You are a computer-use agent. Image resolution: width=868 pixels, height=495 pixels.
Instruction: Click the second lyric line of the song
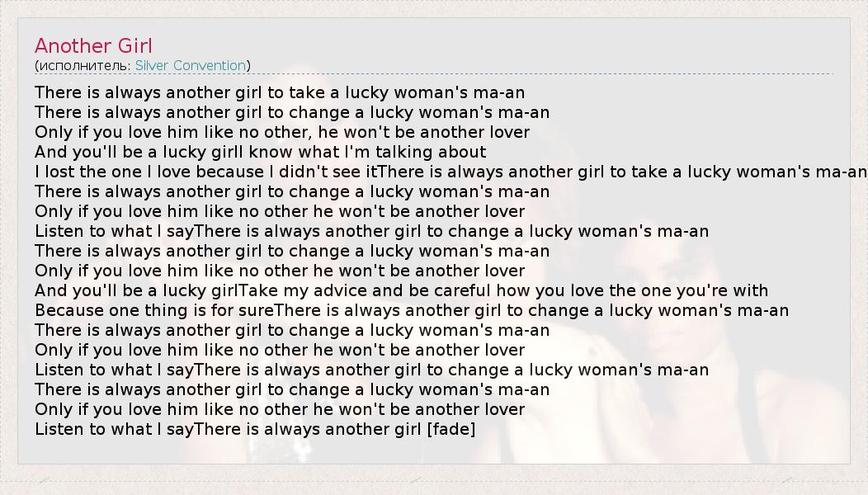pos(292,112)
